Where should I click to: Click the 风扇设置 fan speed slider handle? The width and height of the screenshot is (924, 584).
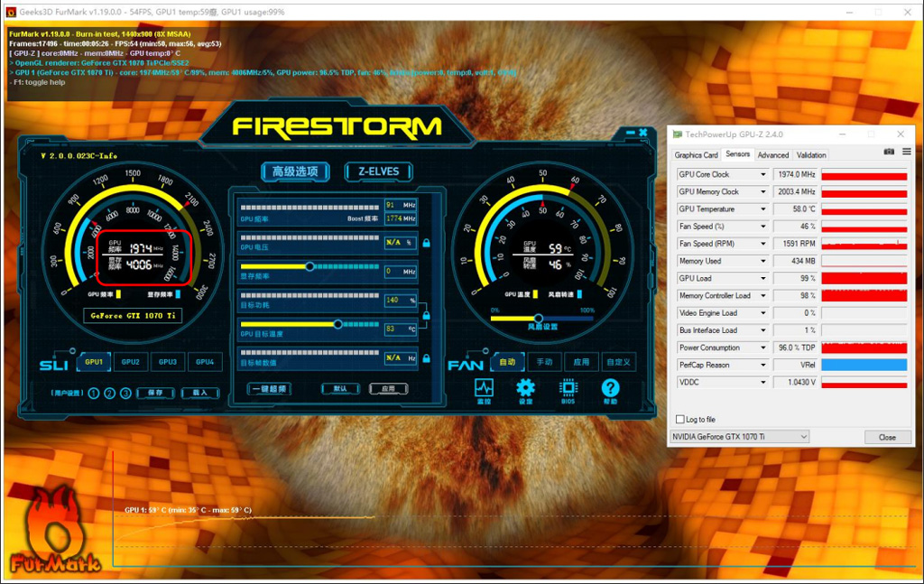(538, 319)
